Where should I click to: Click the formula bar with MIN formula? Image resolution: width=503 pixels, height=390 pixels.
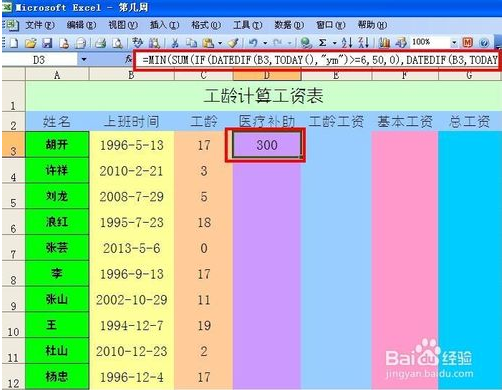[x=317, y=60]
